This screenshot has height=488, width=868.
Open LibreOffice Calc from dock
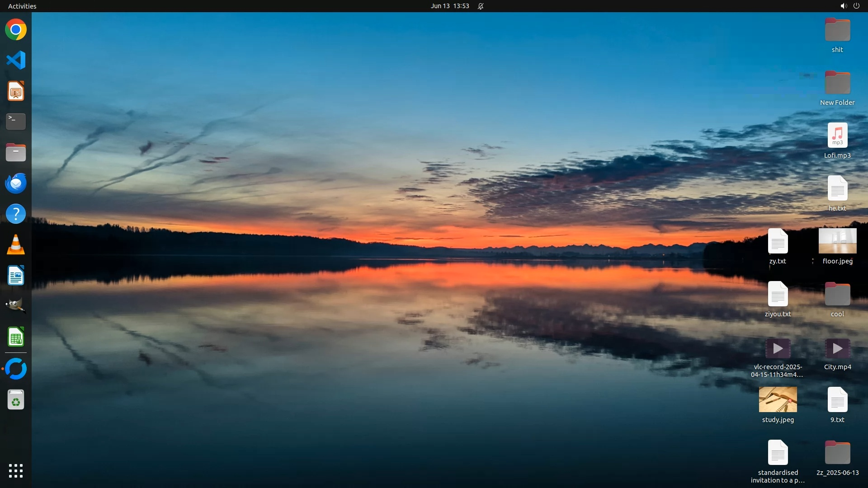click(16, 337)
